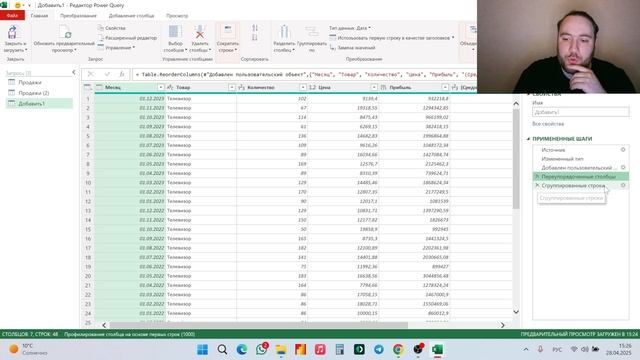This screenshot has height=360, width=640.
Task: Open filter dropdown of Цена column
Action: (x=374, y=87)
